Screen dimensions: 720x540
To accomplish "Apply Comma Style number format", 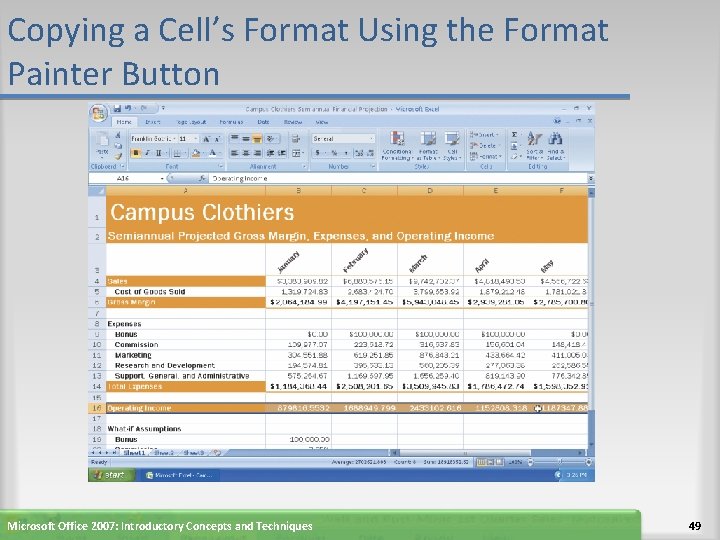I will click(x=345, y=153).
